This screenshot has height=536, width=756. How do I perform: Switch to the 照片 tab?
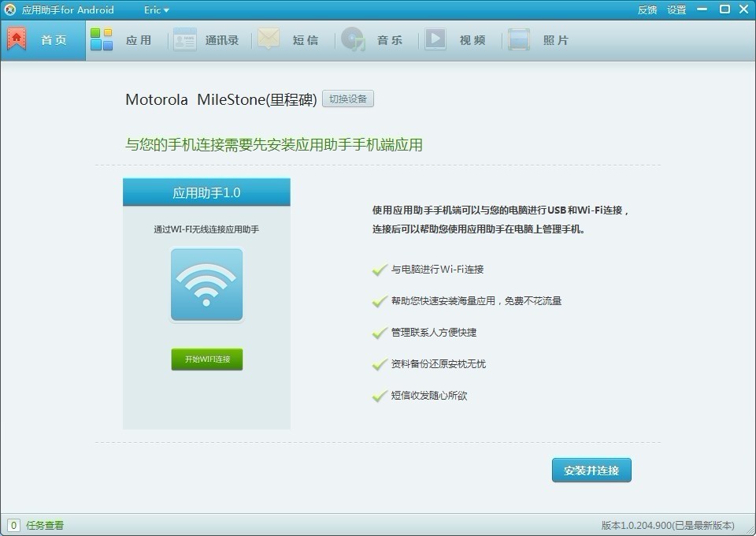coord(556,40)
